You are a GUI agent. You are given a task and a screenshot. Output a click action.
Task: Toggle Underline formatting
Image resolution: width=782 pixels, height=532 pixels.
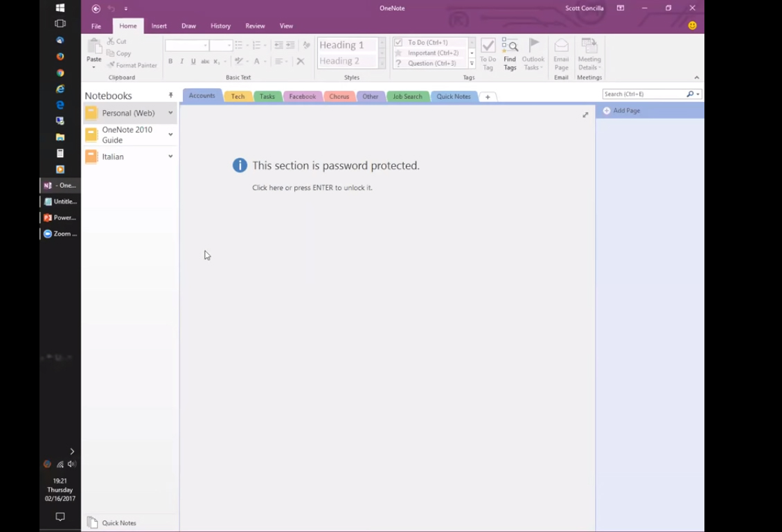[193, 62]
